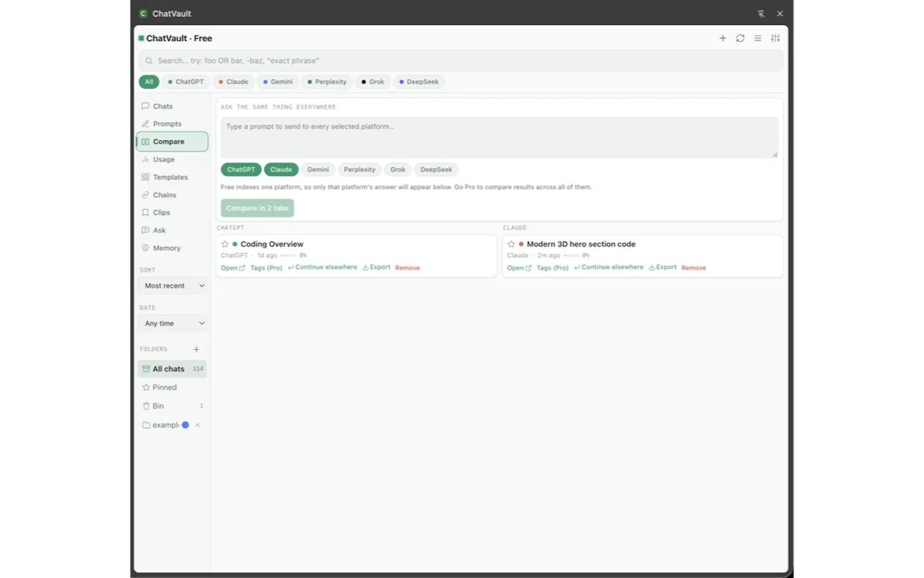Open Templates in the sidebar
The height and width of the screenshot is (578, 924).
172,177
